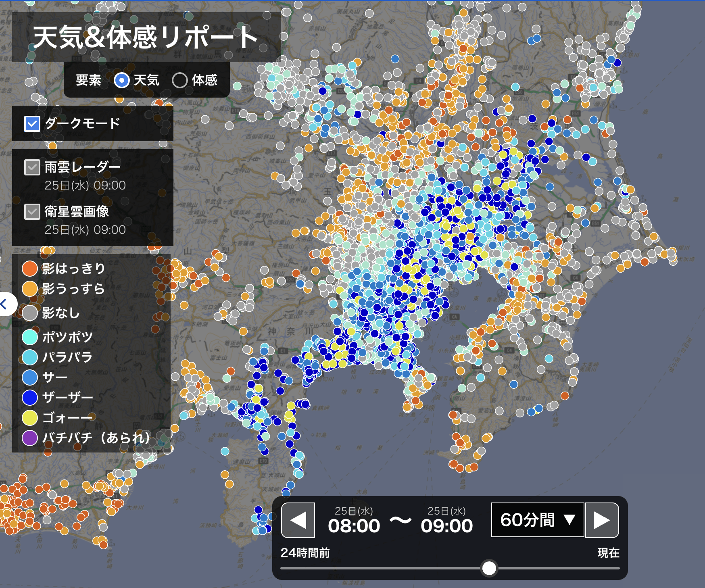Viewport: 705px width, 588px height.
Task: Click the 現在 label on timeline
Action: tap(608, 553)
